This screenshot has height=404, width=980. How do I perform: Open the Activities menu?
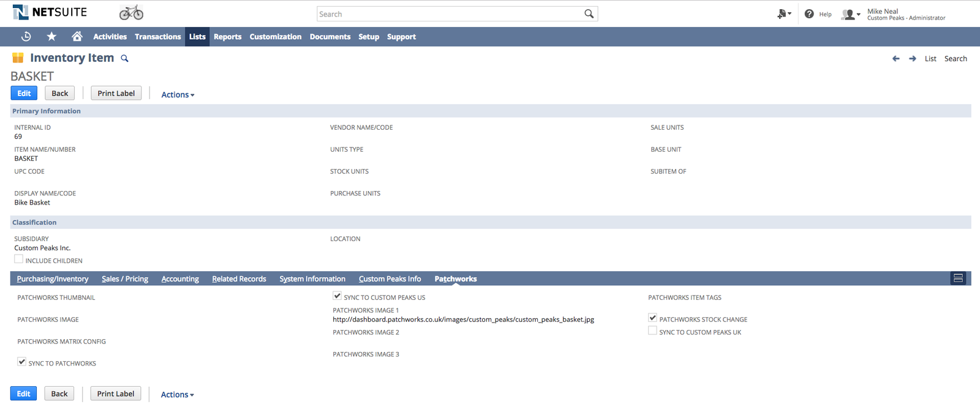click(x=110, y=37)
